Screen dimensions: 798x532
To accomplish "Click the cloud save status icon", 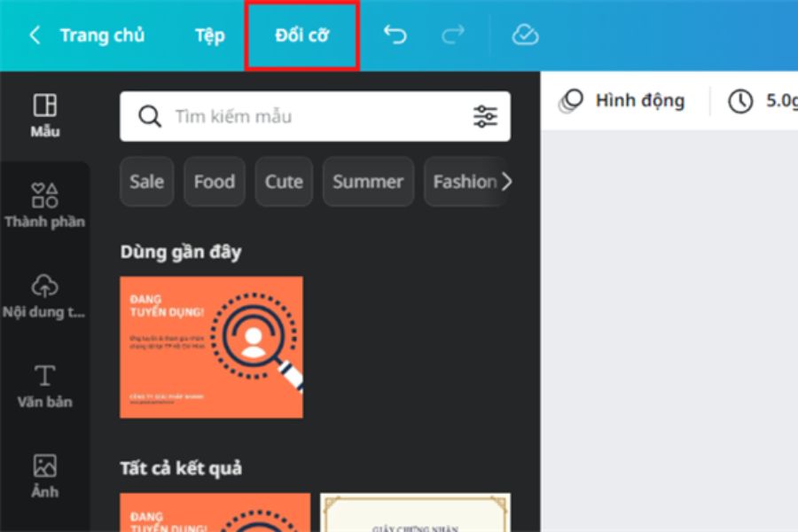I will click(x=525, y=35).
